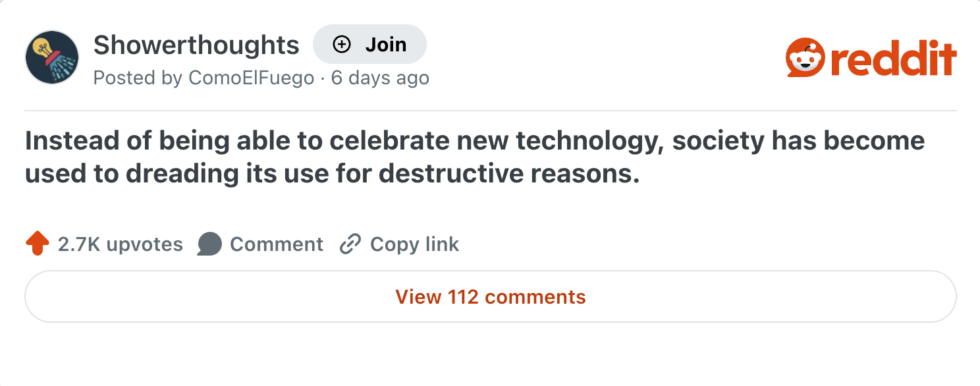Click the Showerthoughts lightbulb avatar icon

point(52,57)
